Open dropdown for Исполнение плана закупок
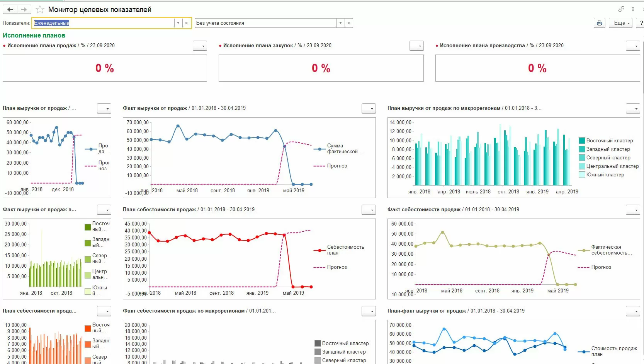This screenshot has width=644, height=364. pos(416,46)
